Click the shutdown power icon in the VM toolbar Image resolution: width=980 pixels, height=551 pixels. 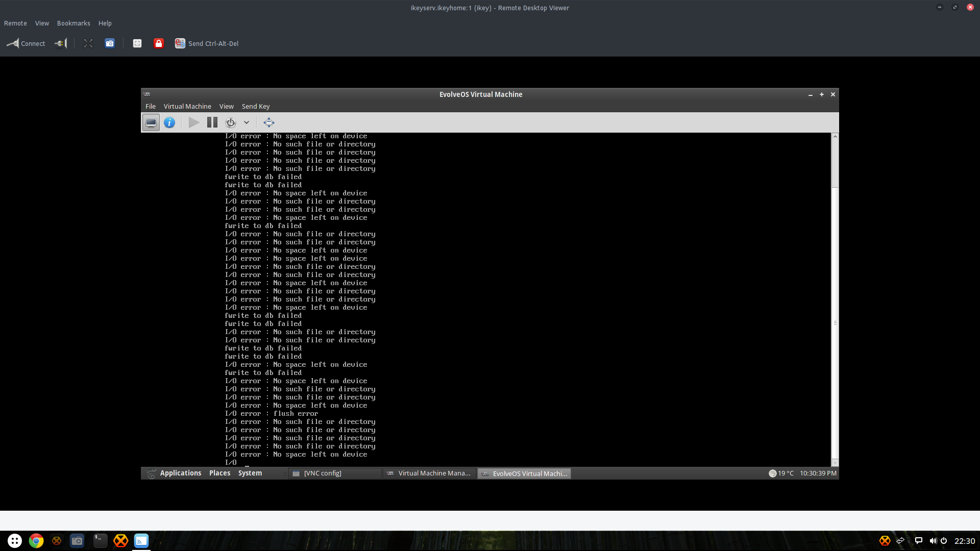[x=231, y=122]
